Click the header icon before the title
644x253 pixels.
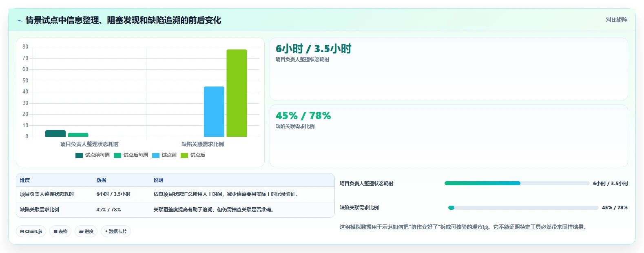(19, 20)
